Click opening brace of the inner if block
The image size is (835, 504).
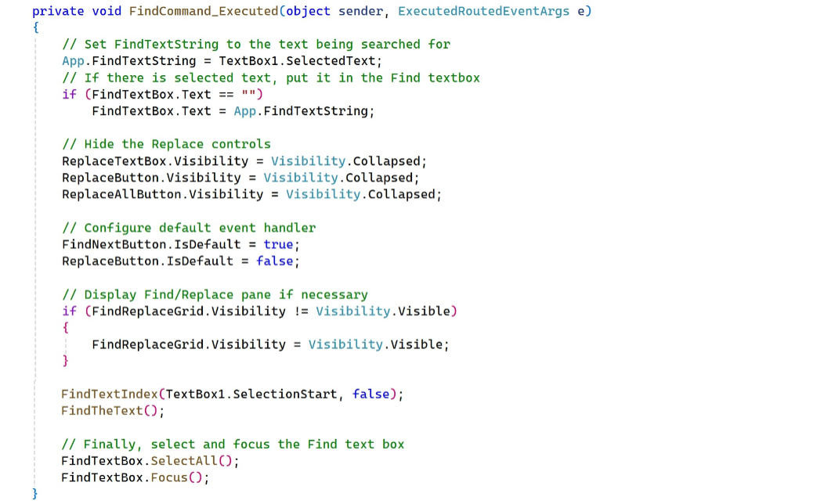click(66, 328)
